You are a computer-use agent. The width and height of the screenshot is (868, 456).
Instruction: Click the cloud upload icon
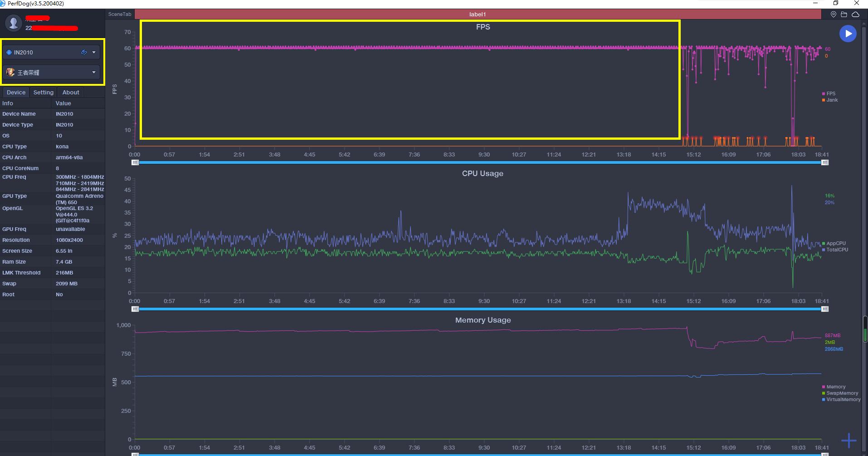click(x=855, y=15)
